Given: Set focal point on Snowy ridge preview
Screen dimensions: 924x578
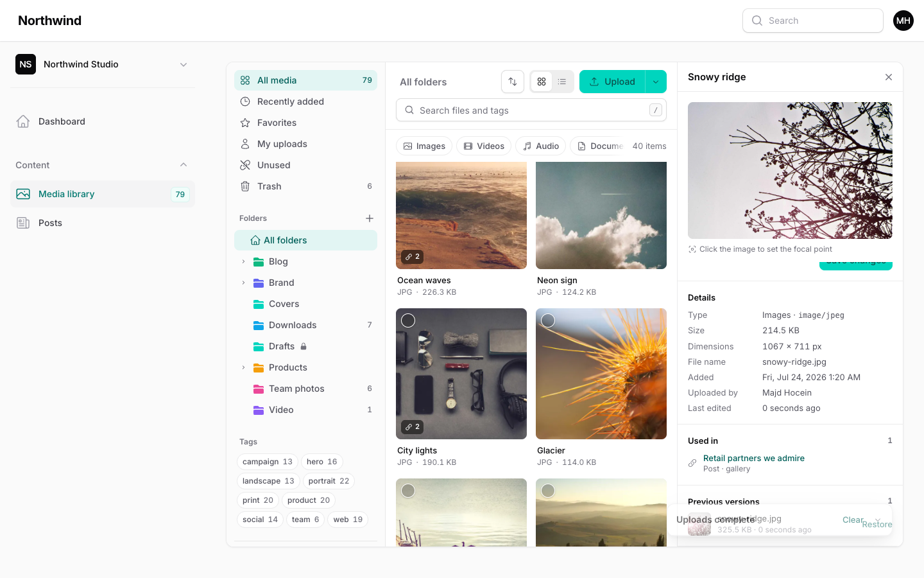Looking at the screenshot, I should coord(790,170).
